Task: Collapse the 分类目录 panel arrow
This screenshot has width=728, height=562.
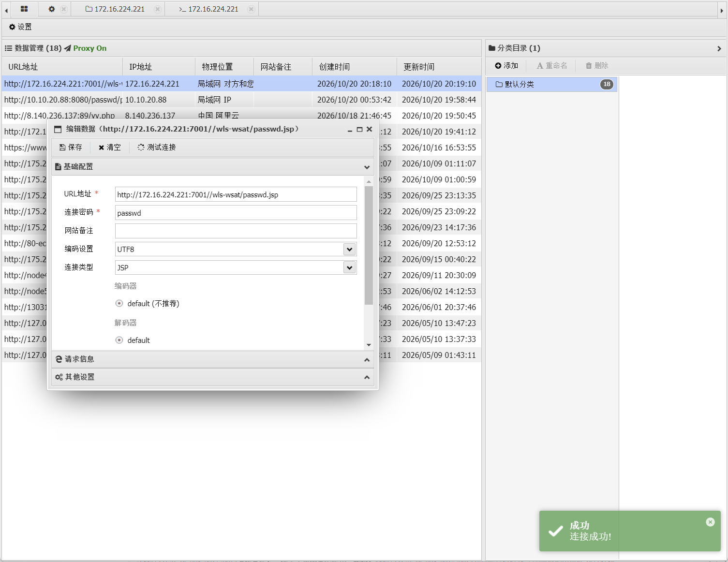Action: 719,48
